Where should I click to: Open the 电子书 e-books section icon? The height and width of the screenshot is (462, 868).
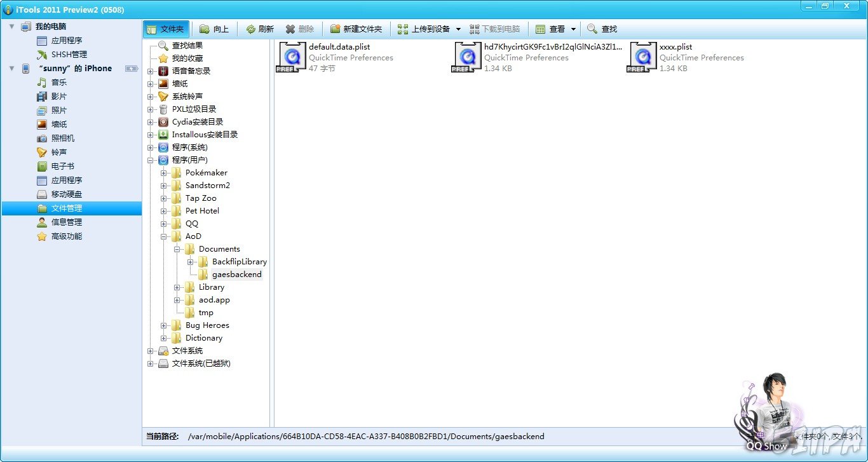[42, 166]
